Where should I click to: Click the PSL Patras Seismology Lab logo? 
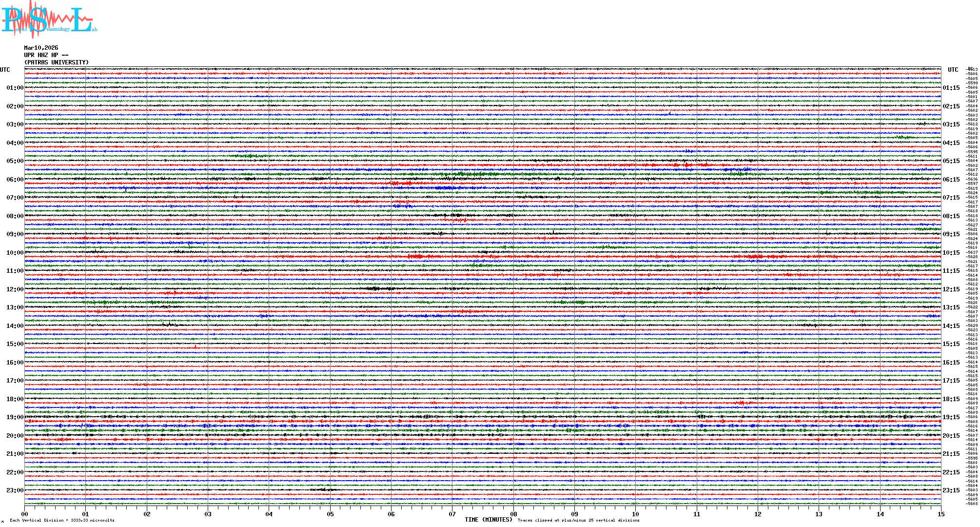[x=49, y=20]
